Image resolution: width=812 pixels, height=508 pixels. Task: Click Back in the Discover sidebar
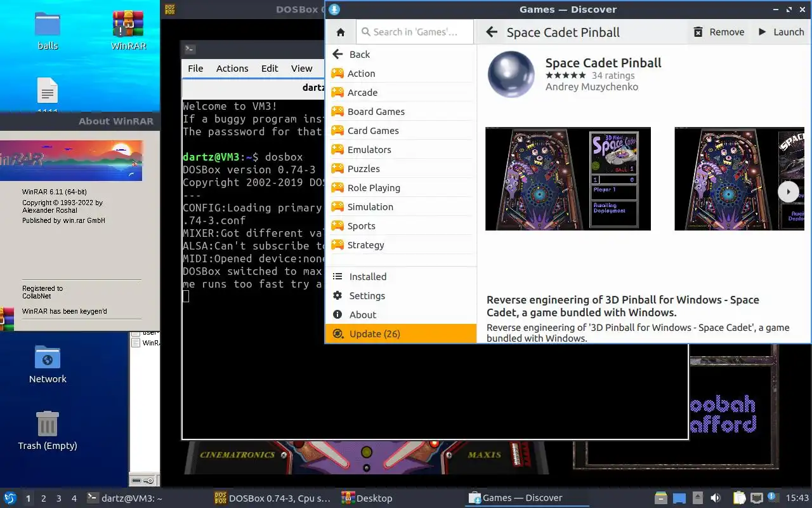(400, 55)
